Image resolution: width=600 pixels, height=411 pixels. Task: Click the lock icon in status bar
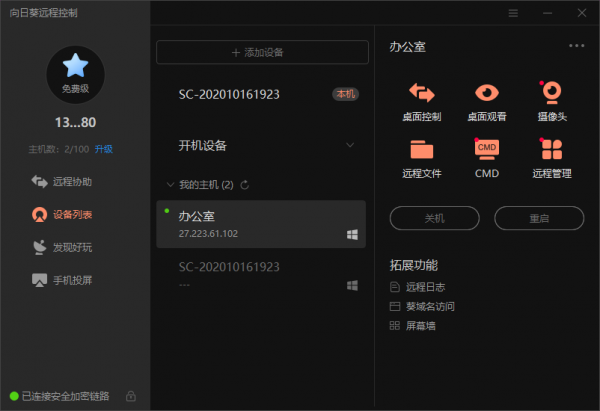(131, 396)
